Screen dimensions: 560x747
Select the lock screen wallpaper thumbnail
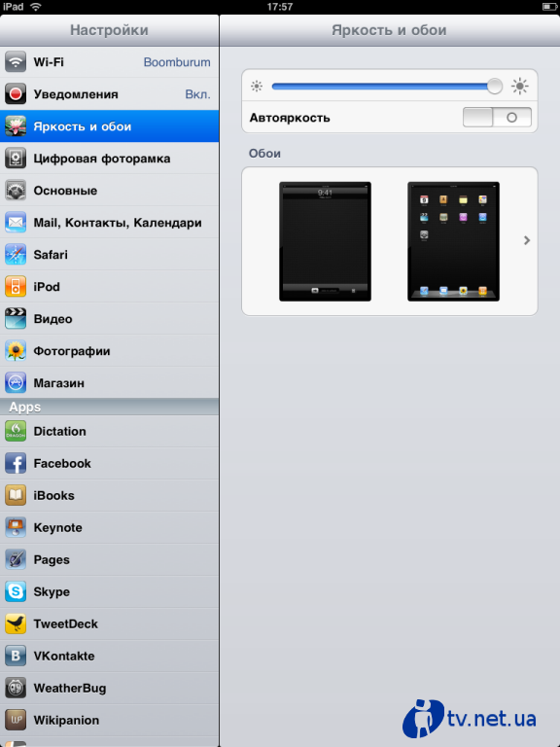(x=325, y=241)
